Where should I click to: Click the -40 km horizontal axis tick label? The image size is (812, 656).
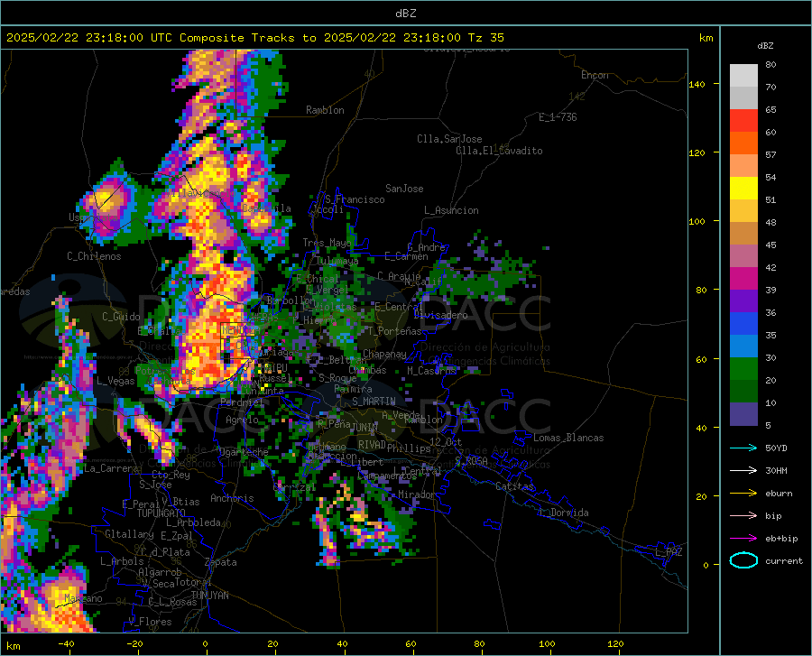tap(66, 643)
